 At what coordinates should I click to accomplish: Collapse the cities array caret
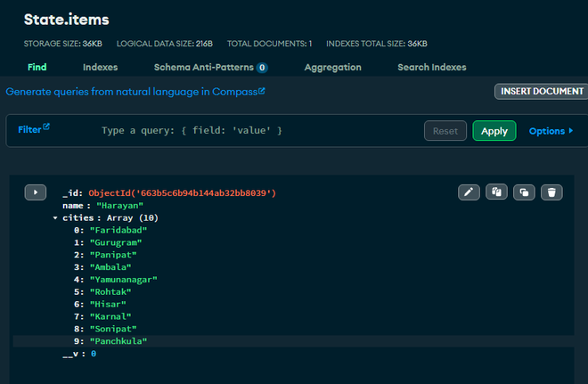click(55, 217)
